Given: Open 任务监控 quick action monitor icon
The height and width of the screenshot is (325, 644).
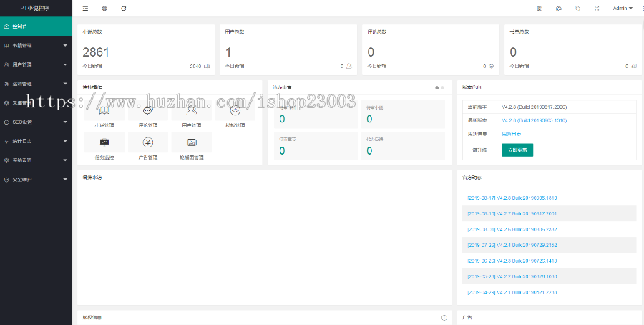Looking at the screenshot, I should pyautogui.click(x=104, y=142).
